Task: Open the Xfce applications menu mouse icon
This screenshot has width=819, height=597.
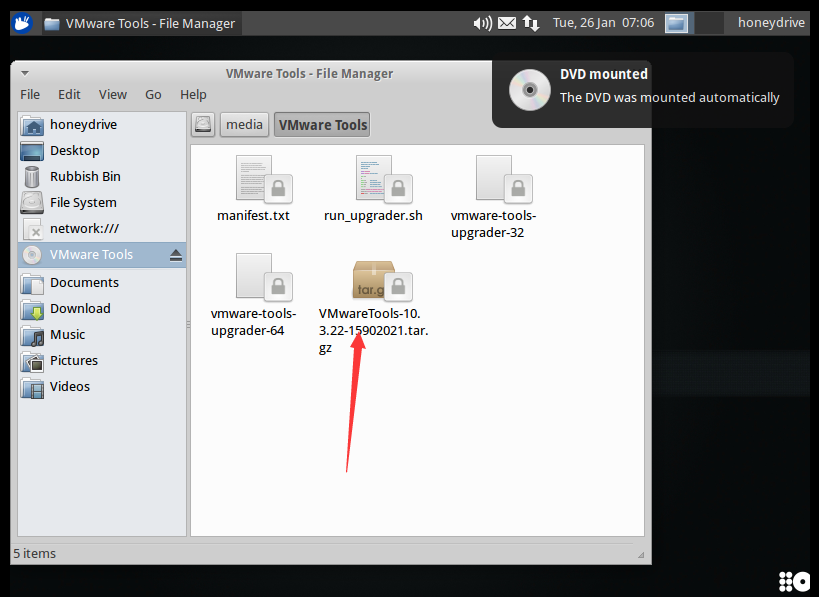Action: [22, 24]
